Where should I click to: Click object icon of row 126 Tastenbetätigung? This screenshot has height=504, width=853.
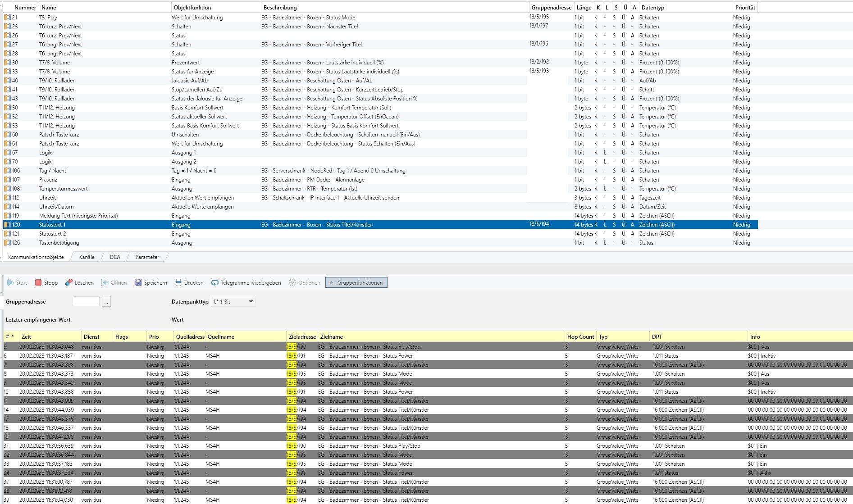pos(7,243)
